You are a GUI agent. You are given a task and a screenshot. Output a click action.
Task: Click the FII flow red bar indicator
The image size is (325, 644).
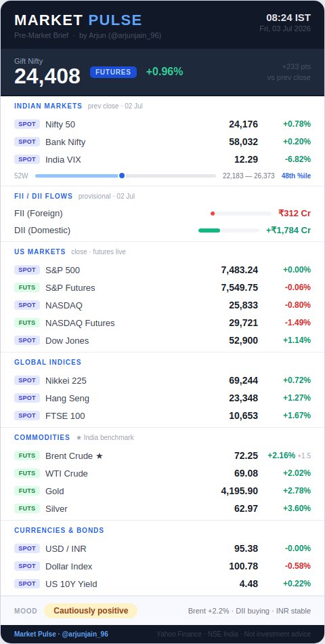point(213,214)
